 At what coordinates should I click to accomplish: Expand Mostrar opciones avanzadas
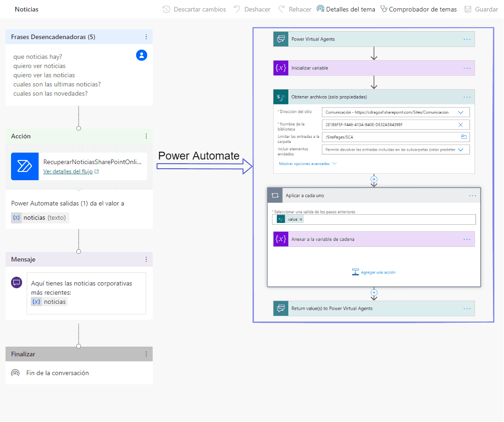(308, 164)
